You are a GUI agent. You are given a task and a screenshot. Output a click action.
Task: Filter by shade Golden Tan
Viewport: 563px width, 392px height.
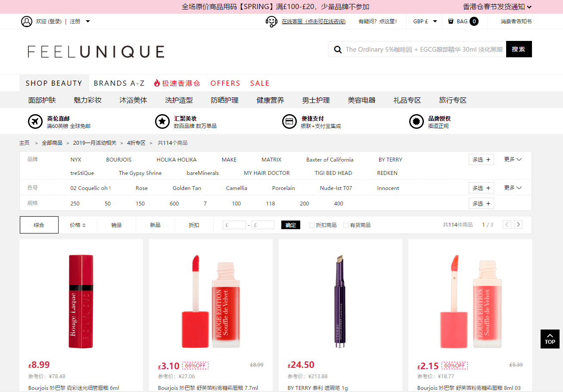(187, 188)
